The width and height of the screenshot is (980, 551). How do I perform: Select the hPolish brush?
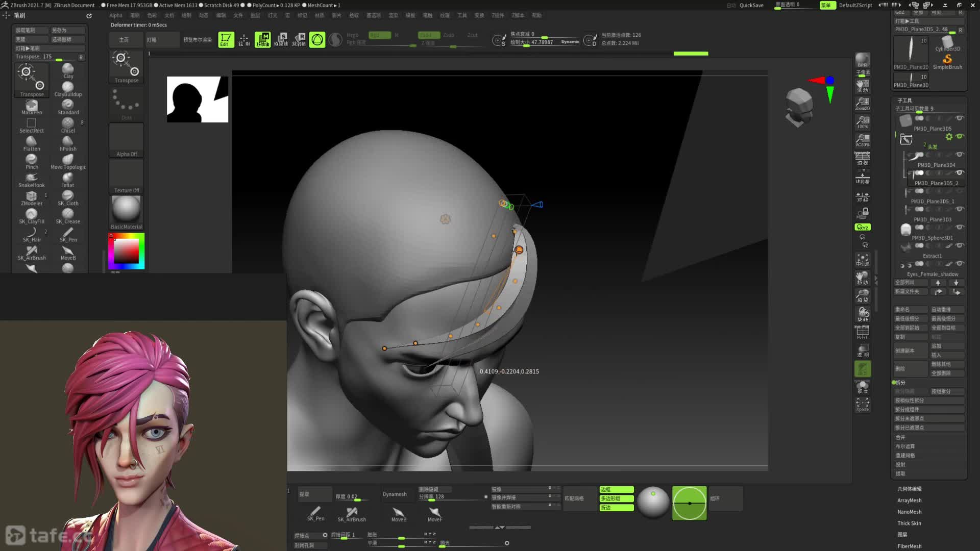68,143
